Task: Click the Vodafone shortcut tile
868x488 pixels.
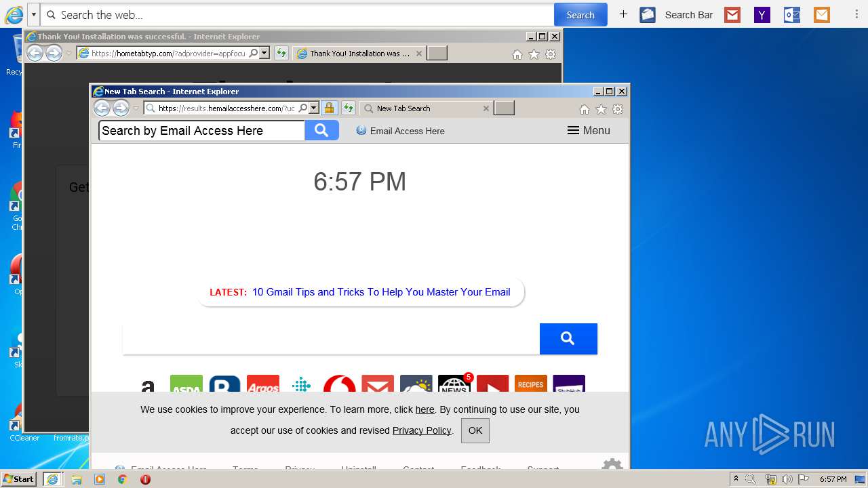Action: coord(340,384)
